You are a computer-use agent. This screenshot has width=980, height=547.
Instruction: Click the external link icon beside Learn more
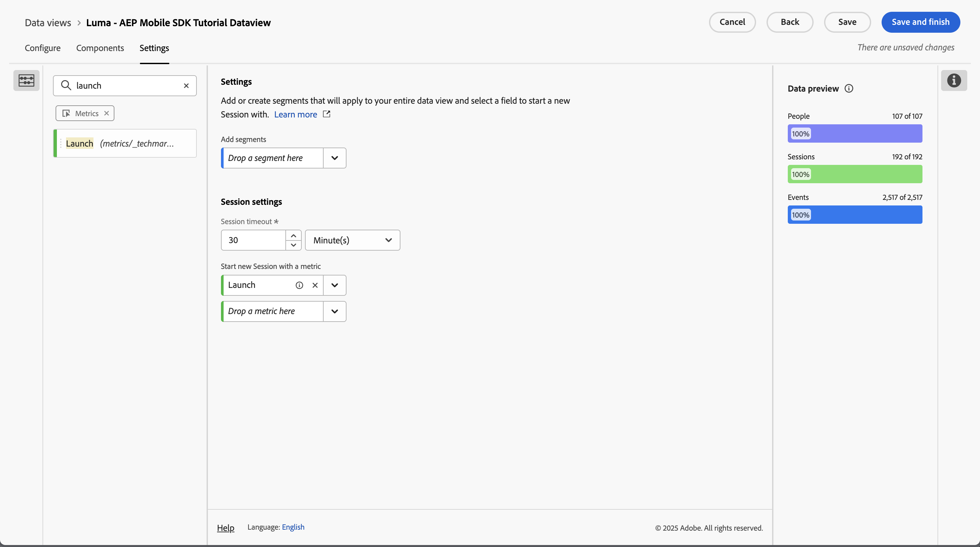(x=327, y=114)
